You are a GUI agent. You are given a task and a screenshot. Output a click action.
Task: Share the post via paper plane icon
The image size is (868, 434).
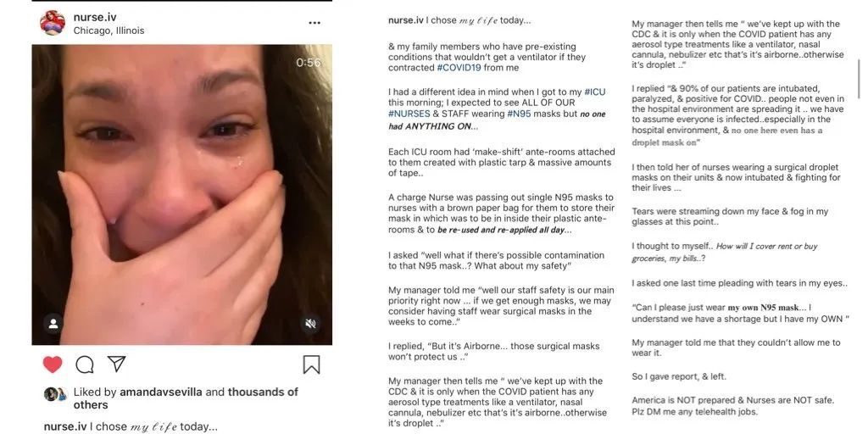click(117, 364)
